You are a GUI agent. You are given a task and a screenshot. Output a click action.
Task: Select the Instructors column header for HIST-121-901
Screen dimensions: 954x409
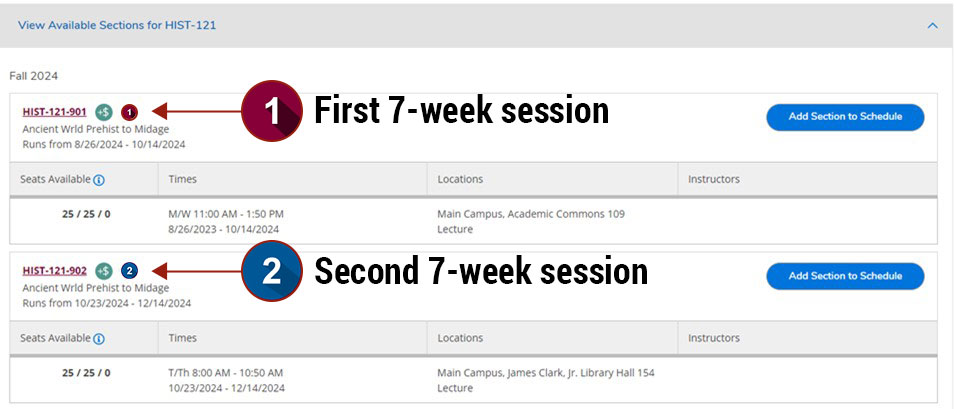(714, 179)
